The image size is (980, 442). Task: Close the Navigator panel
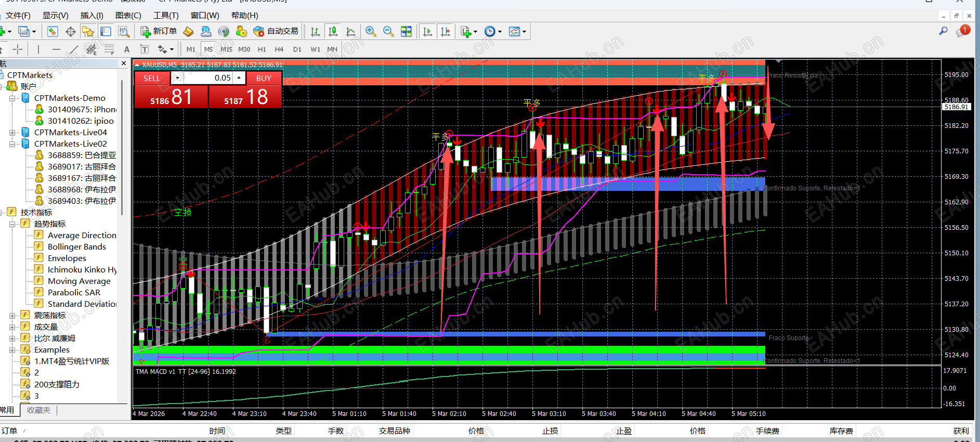124,63
